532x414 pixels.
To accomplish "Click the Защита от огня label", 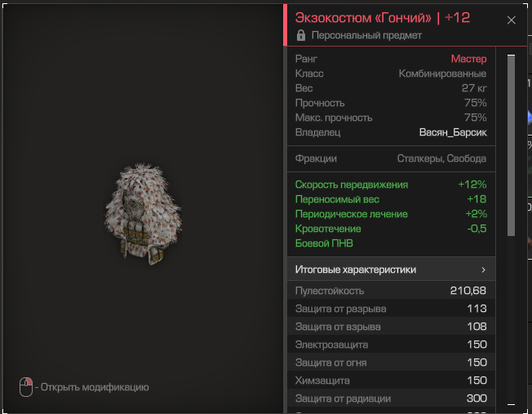I will coord(330,363).
